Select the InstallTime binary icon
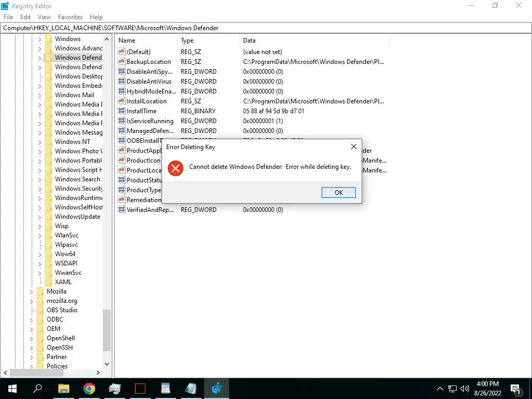Screen dimensions: 532x399 coord(122,111)
